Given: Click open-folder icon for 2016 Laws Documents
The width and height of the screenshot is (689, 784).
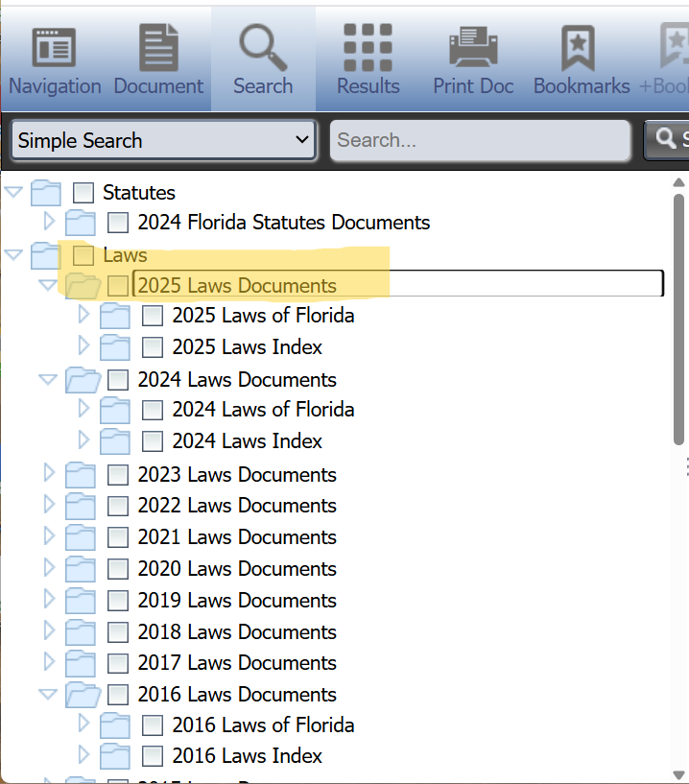Looking at the screenshot, I should pos(83,695).
